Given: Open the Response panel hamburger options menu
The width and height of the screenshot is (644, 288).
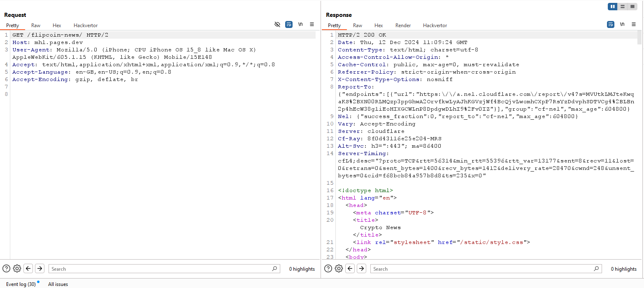Looking at the screenshot, I should [634, 25].
